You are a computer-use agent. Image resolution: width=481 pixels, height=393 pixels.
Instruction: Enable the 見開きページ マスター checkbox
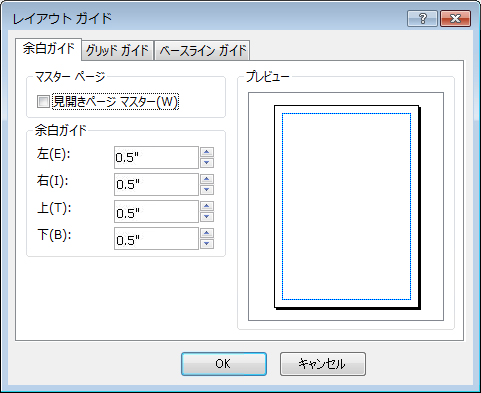tap(43, 102)
